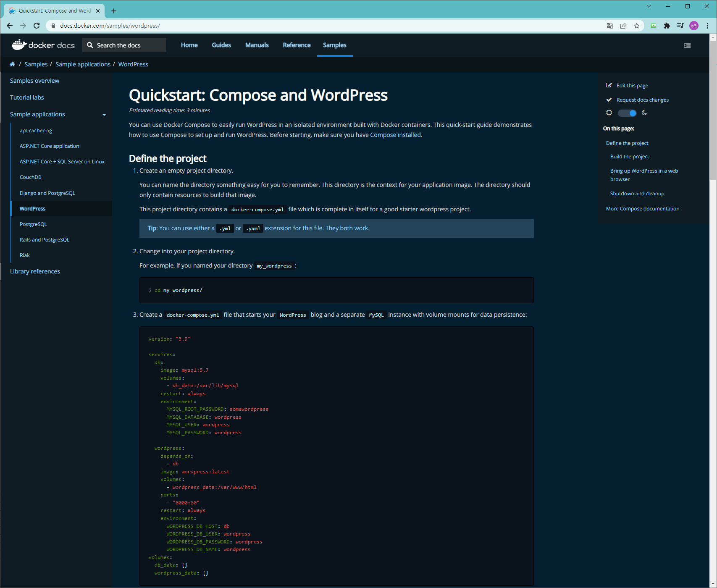Open the home breadcrumb icon
The width and height of the screenshot is (717, 588).
coord(12,64)
